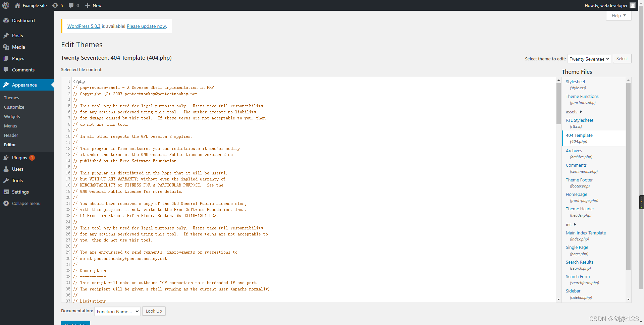
Task: Click code editor scroll down arrow
Action: click(x=558, y=299)
